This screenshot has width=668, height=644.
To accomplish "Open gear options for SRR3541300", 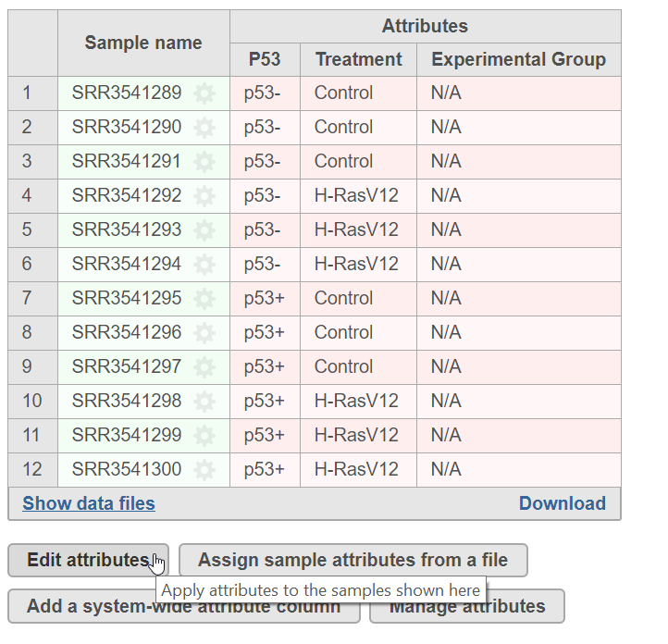I will tap(204, 470).
